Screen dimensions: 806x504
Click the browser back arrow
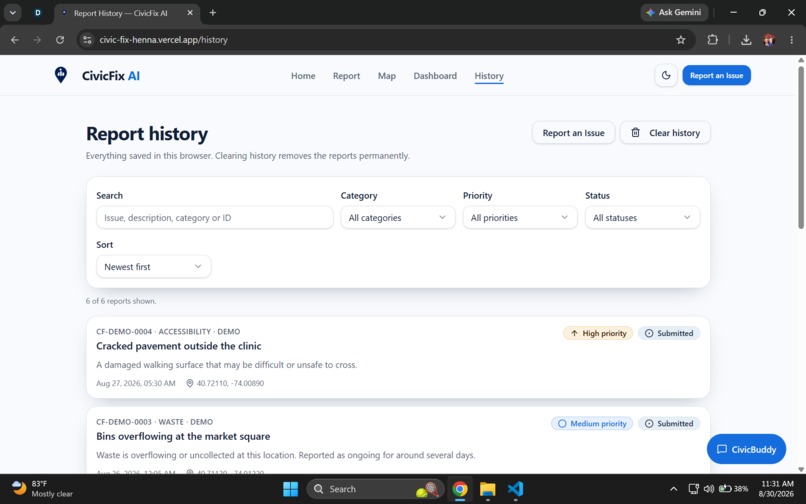click(15, 40)
